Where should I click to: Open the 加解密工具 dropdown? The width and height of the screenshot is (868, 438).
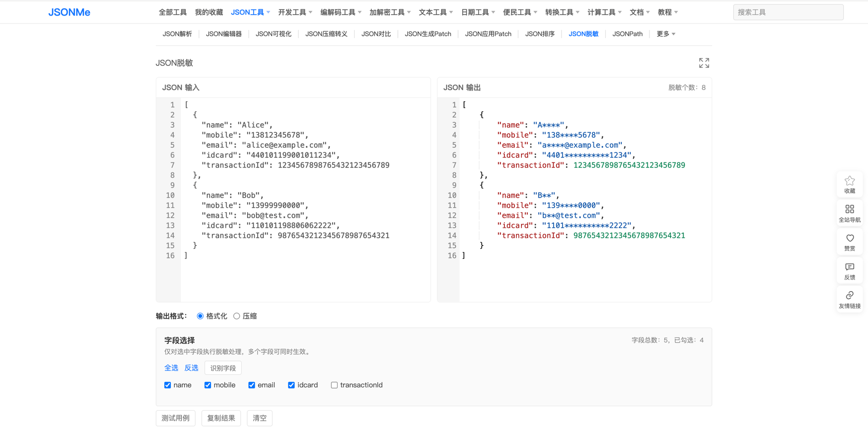[x=390, y=12]
